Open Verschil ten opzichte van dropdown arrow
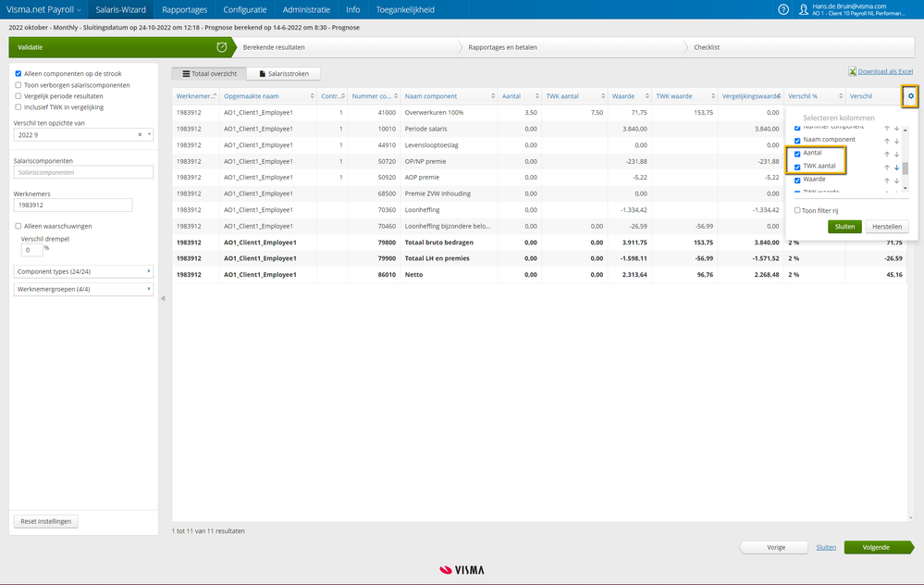924x585 pixels. pyautogui.click(x=149, y=134)
